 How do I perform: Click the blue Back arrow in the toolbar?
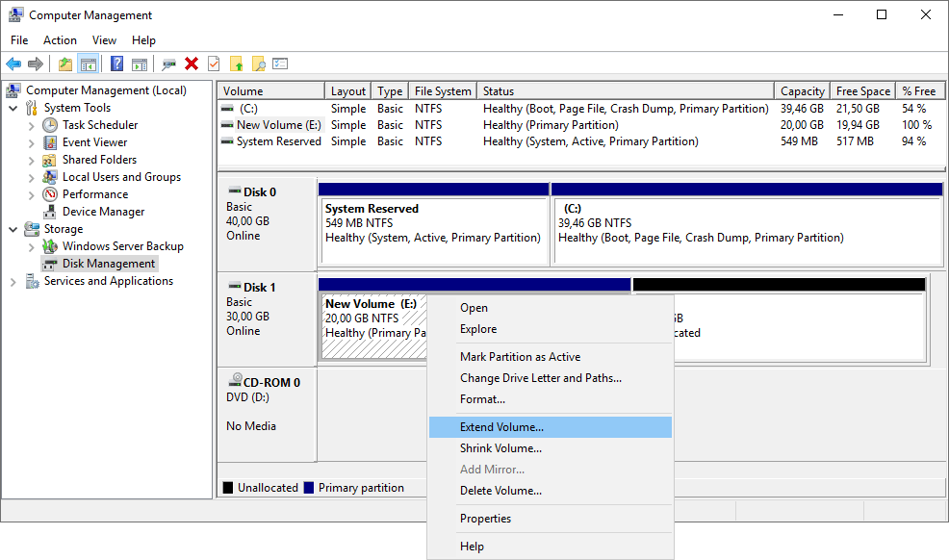(x=13, y=64)
